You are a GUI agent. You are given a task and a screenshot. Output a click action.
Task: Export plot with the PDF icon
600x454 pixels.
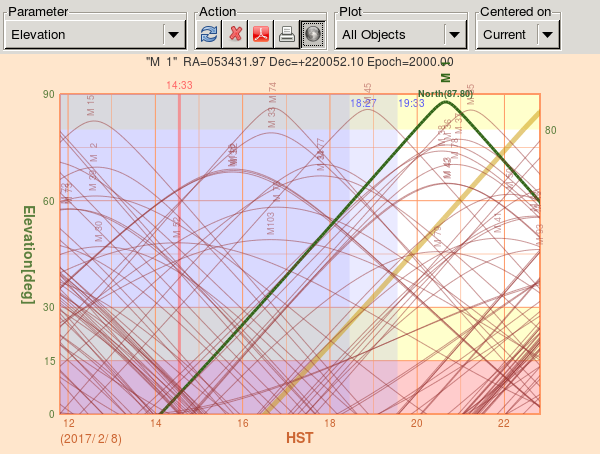[x=261, y=34]
